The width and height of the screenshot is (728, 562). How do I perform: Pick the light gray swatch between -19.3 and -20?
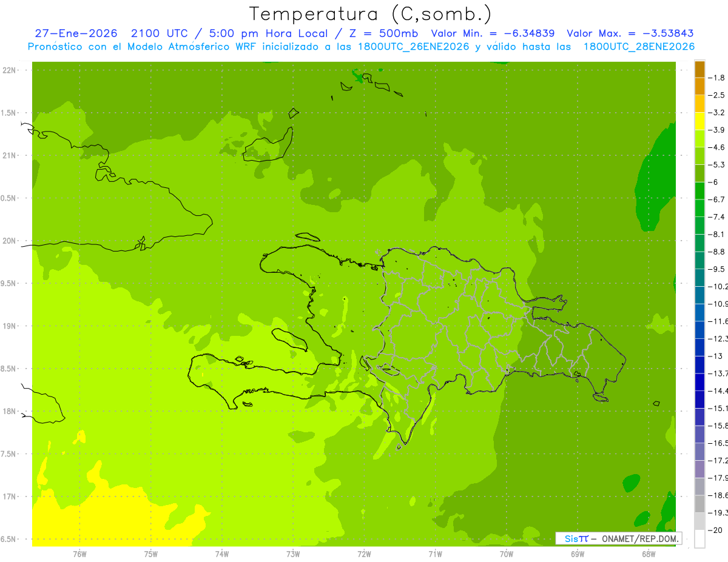pos(699,521)
